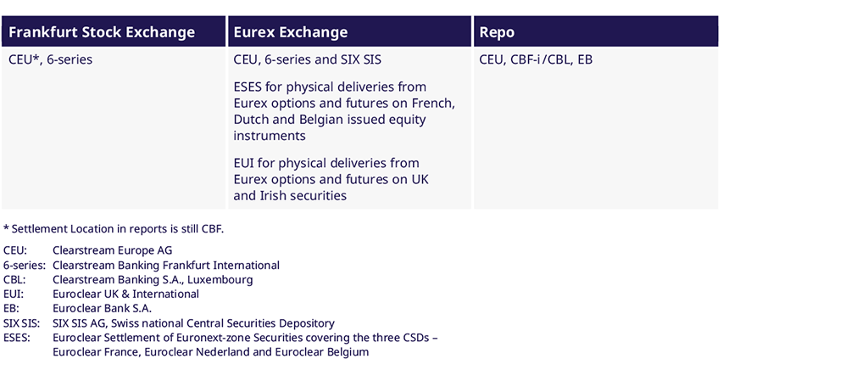
Task: Click the "CEU:" abbreviation label in legend
Action: 15,250
